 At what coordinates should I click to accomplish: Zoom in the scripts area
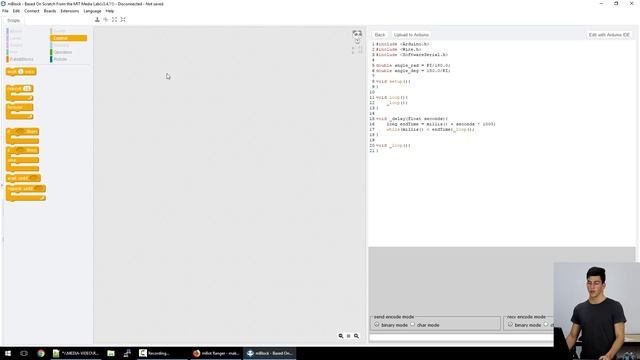tap(356, 336)
